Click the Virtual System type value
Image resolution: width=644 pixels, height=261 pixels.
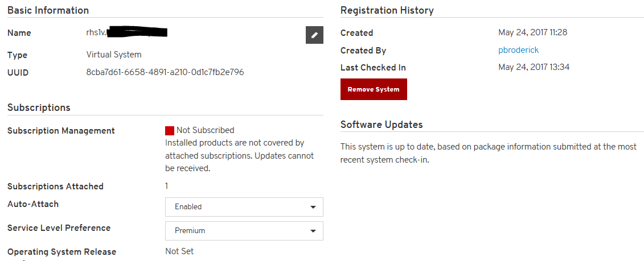tap(114, 55)
